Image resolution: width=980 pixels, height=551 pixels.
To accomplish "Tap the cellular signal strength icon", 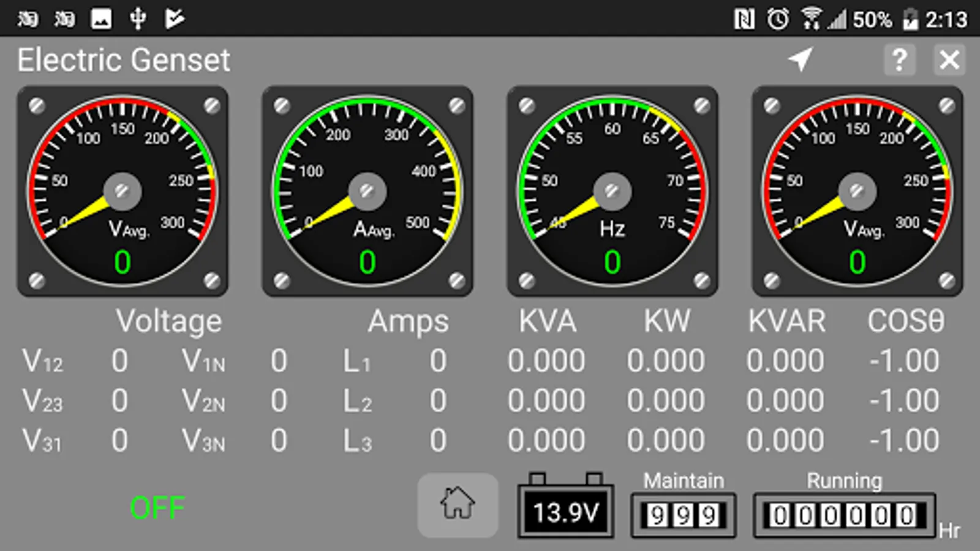I will [836, 20].
